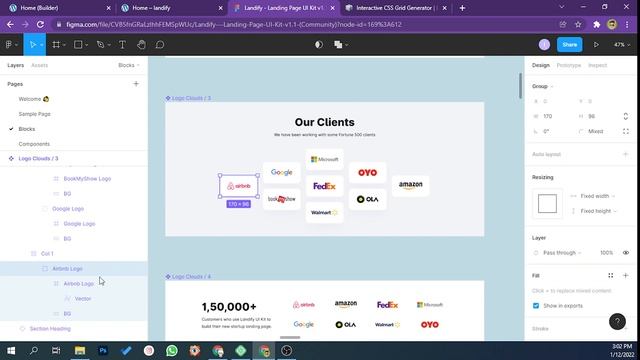Open fill styles grid icon
Image resolution: width=640 pixels, height=360 pixels.
point(611,276)
